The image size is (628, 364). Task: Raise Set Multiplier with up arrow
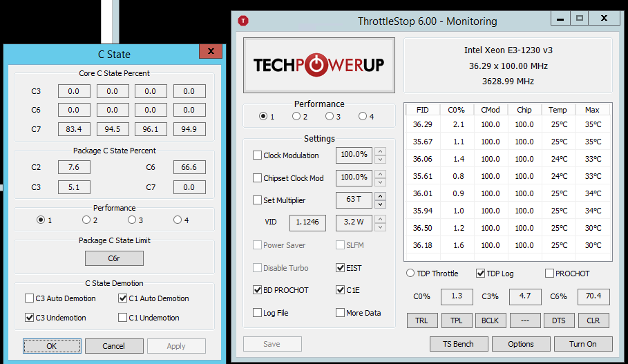pyautogui.click(x=381, y=196)
